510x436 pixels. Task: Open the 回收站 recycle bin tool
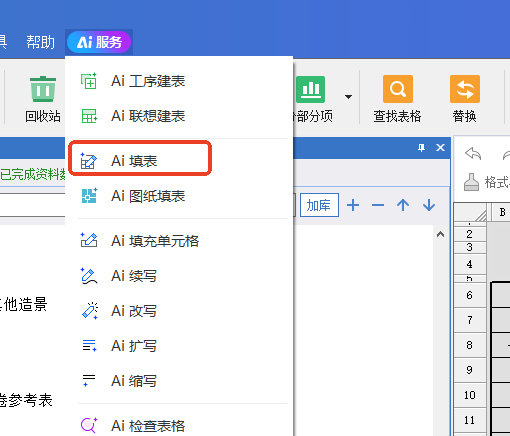tap(43, 99)
